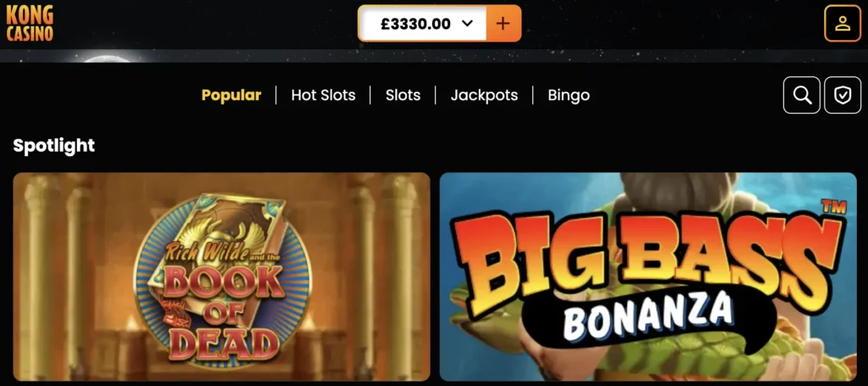Image resolution: width=868 pixels, height=386 pixels.
Task: Launch the Book of Dead game tile
Action: click(x=221, y=277)
